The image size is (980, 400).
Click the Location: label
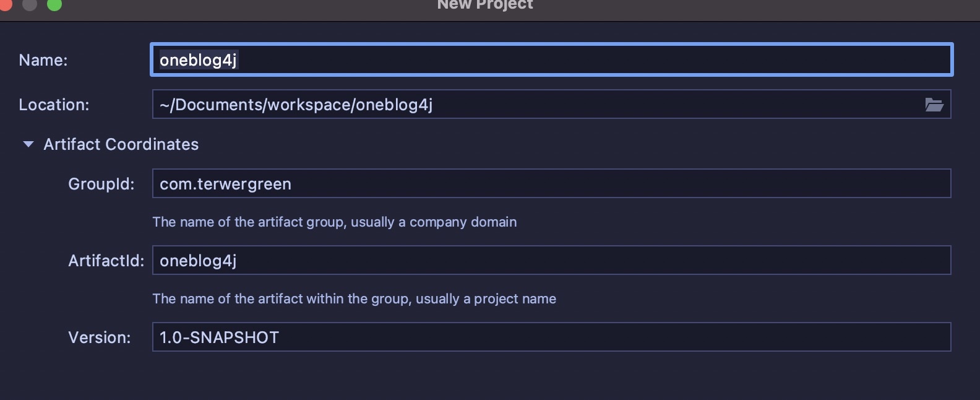(54, 105)
